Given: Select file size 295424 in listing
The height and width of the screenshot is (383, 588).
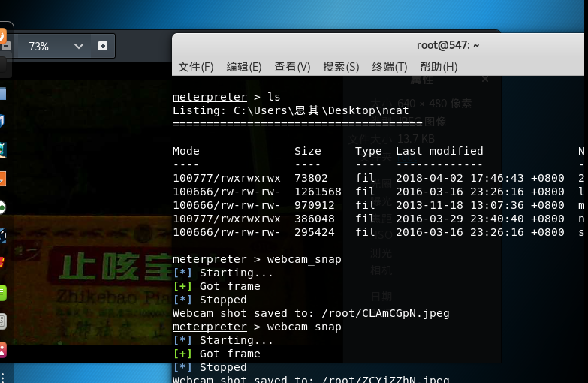Looking at the screenshot, I should click(314, 232).
